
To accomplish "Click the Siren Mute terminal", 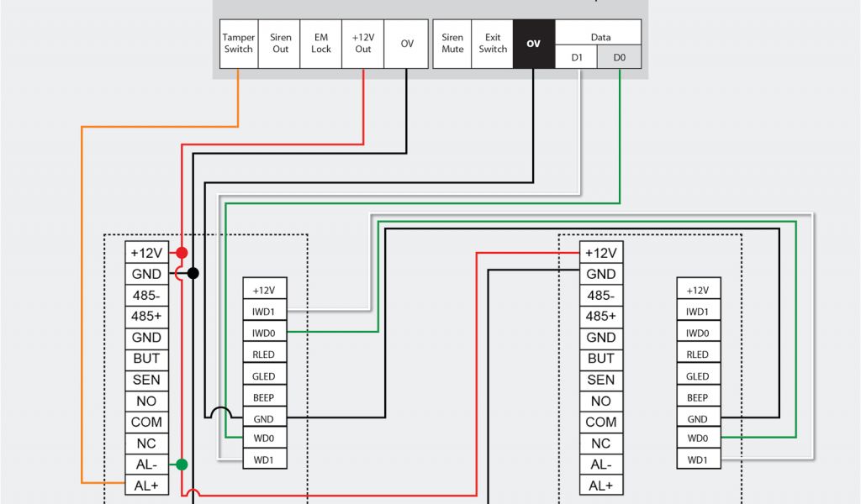I will pyautogui.click(x=452, y=44).
